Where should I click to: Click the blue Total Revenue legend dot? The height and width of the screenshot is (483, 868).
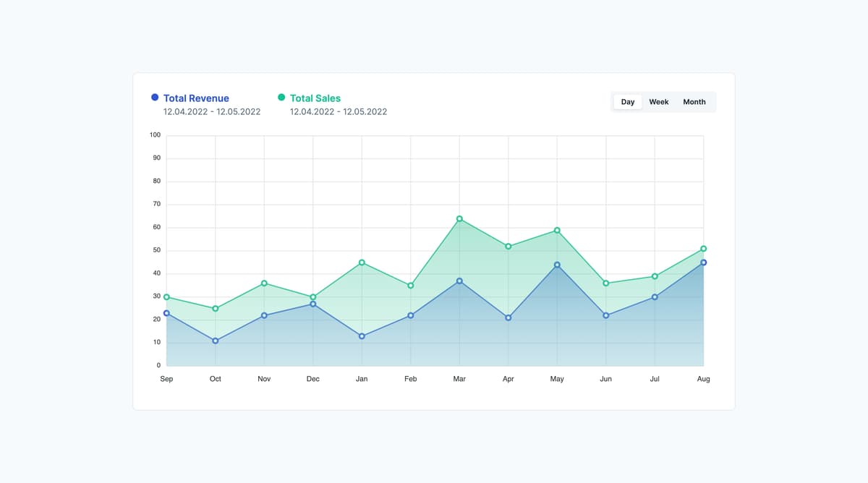pos(155,98)
